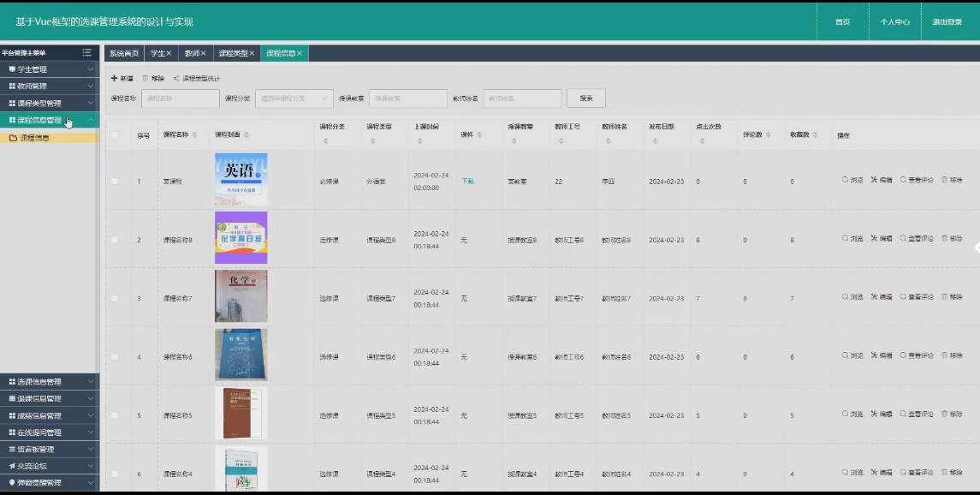The height and width of the screenshot is (495, 980).
Task: Click sort arrows under 发布日期 column header
Action: point(655,141)
